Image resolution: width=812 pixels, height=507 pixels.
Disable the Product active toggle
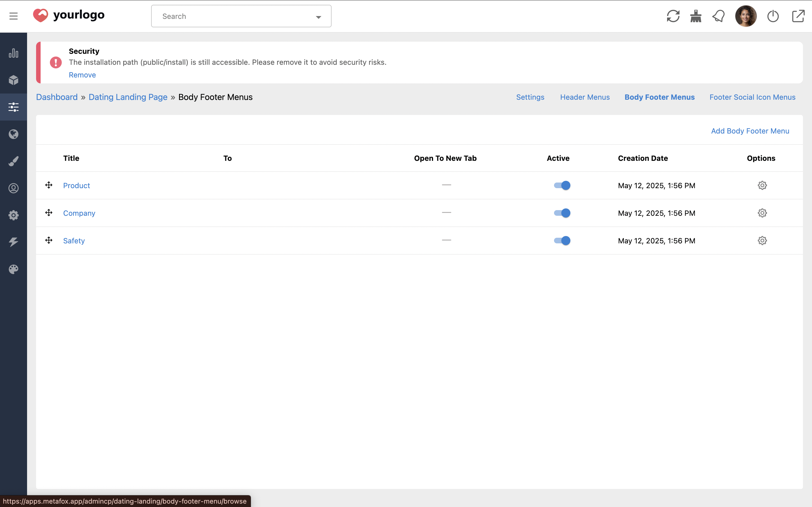point(562,185)
